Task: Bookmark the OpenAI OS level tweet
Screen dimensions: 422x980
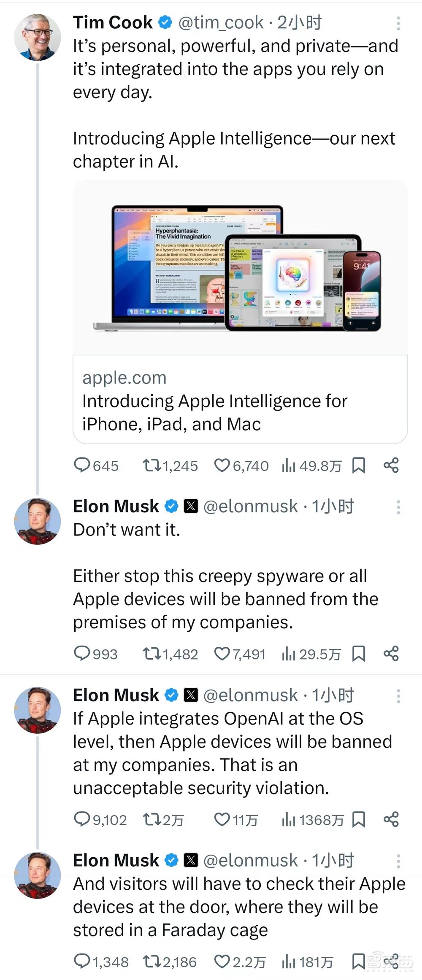Action: pyautogui.click(x=358, y=819)
